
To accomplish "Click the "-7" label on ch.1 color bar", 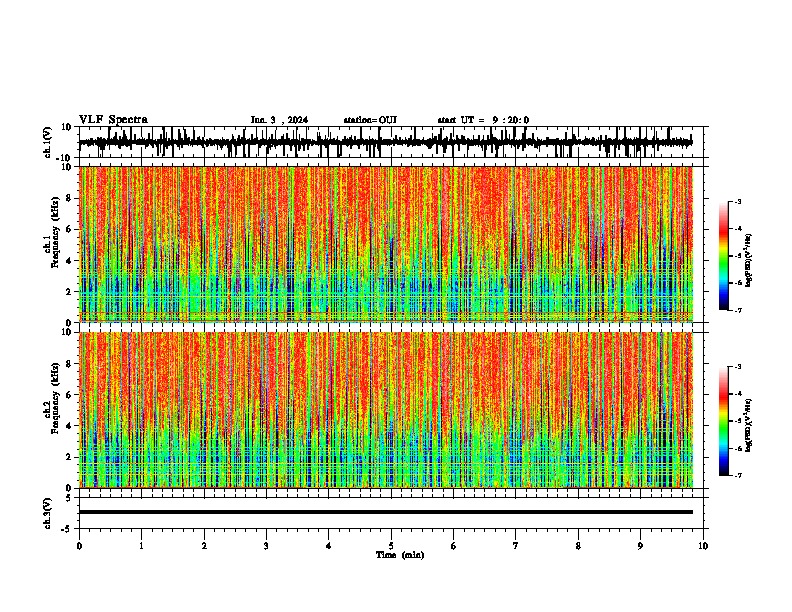I will tap(737, 311).
